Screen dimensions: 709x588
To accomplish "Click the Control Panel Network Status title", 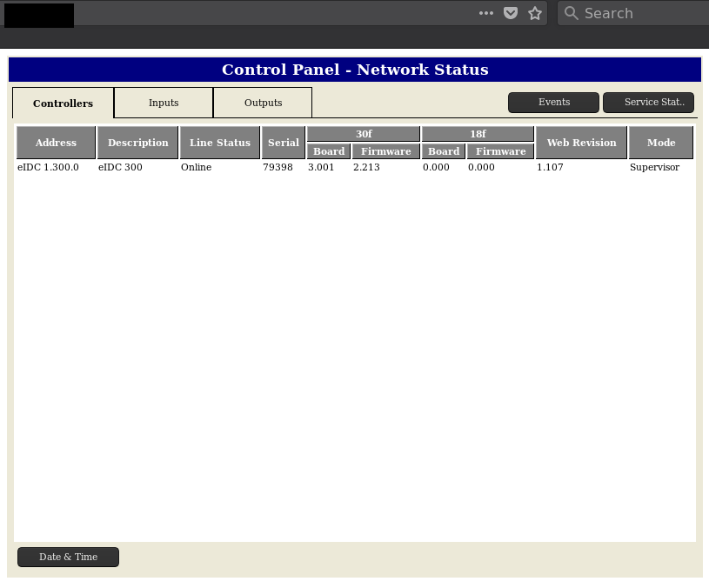I will (355, 70).
